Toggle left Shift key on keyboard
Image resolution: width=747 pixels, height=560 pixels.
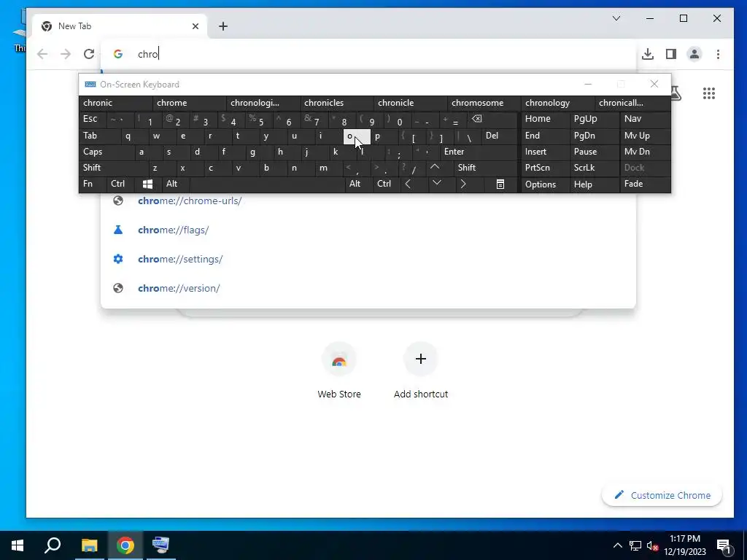[x=113, y=168]
